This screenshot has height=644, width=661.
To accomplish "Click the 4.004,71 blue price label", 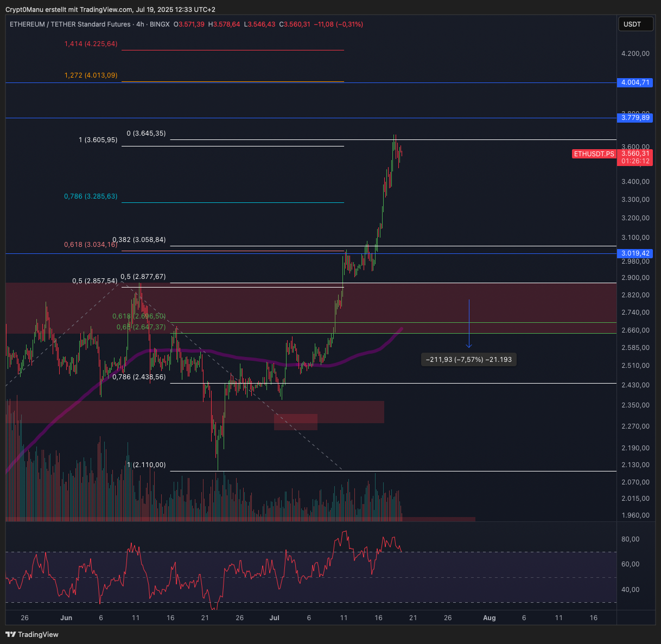I will coord(635,82).
